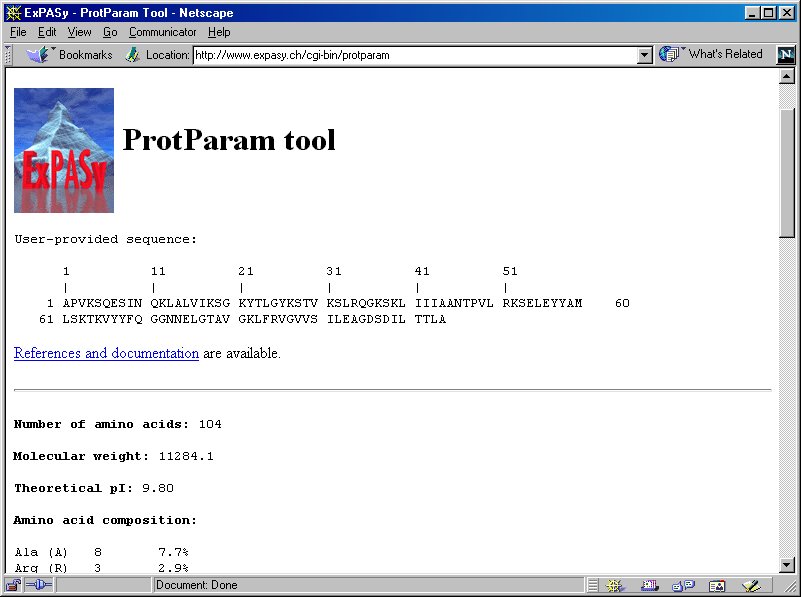Click sequence block GKLFRVGVVS

pos(278,319)
